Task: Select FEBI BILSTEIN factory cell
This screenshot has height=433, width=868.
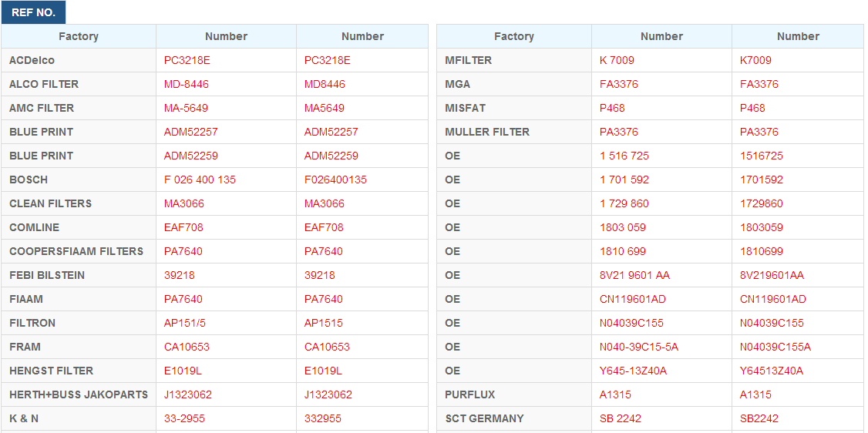Action: (79, 275)
